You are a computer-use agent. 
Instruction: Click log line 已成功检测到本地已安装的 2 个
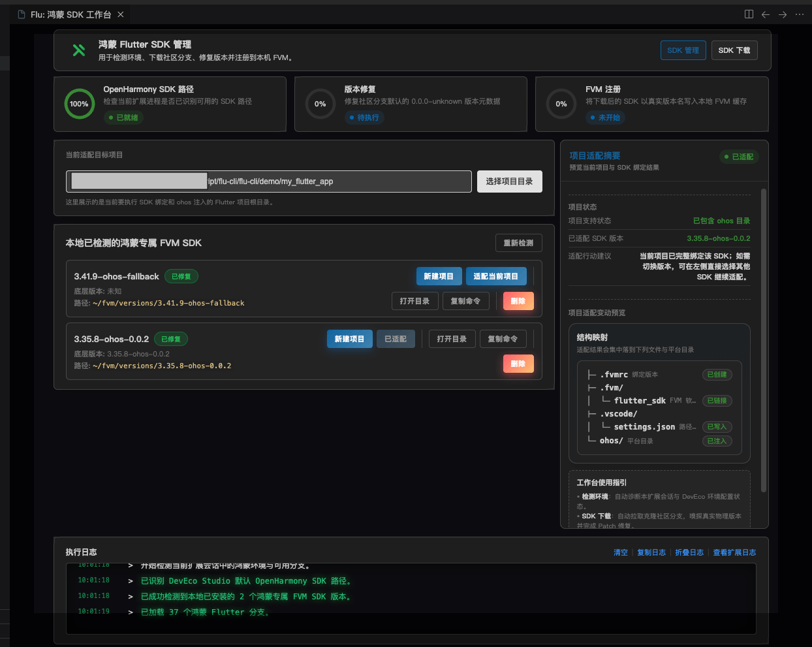coord(247,597)
